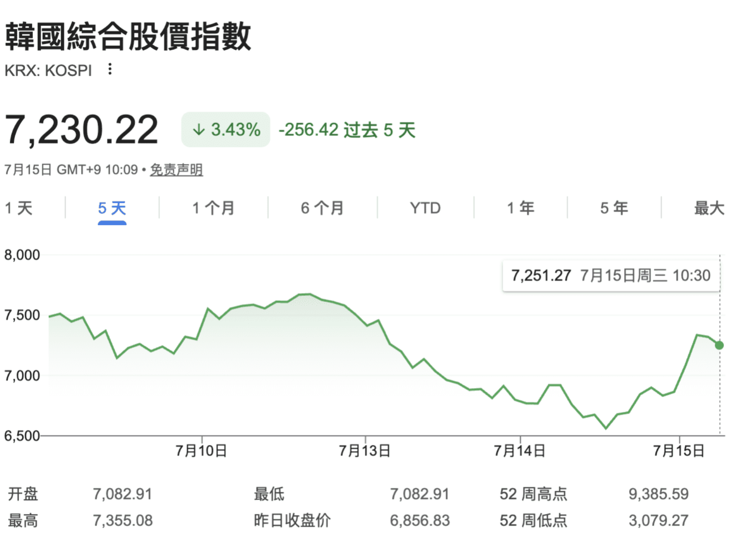Select the 最大 range tab

point(709,208)
